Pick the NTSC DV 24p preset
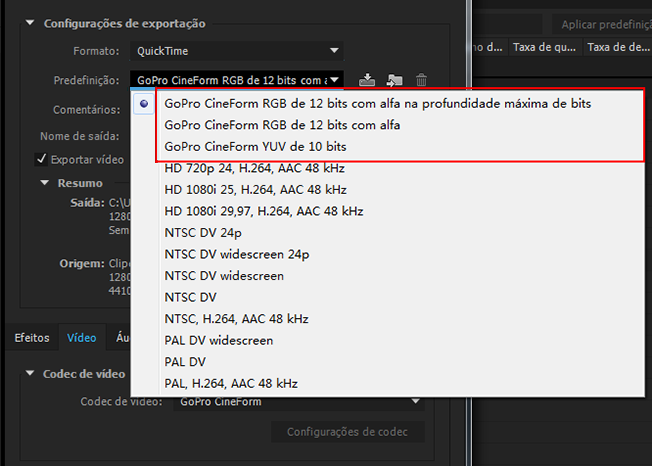The width and height of the screenshot is (652, 466). point(388,233)
